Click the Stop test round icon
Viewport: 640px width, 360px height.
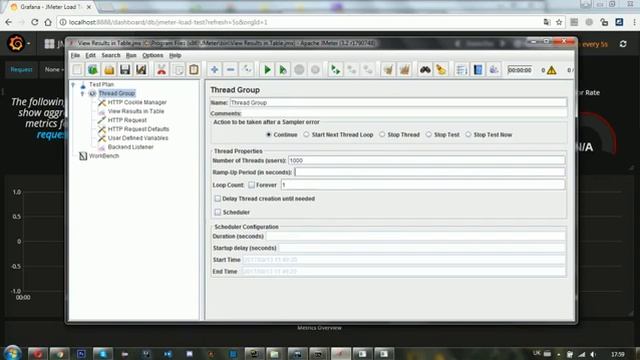click(299, 70)
